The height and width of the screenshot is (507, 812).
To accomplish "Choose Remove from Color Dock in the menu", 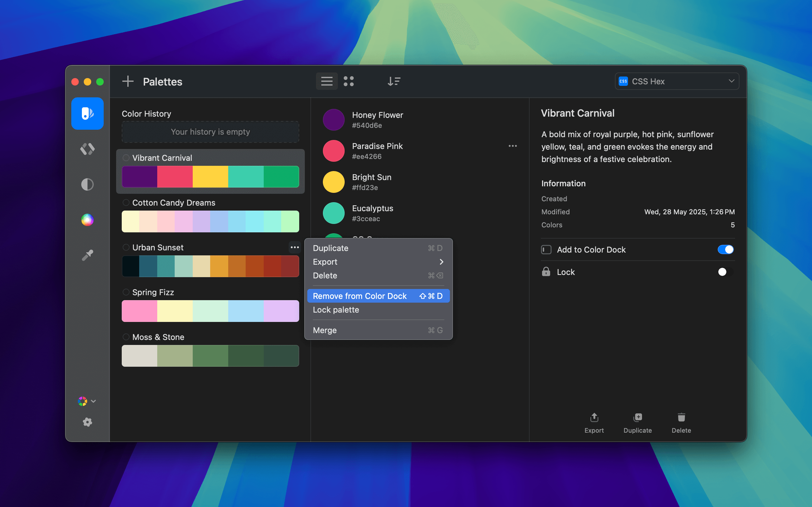I will (x=359, y=296).
